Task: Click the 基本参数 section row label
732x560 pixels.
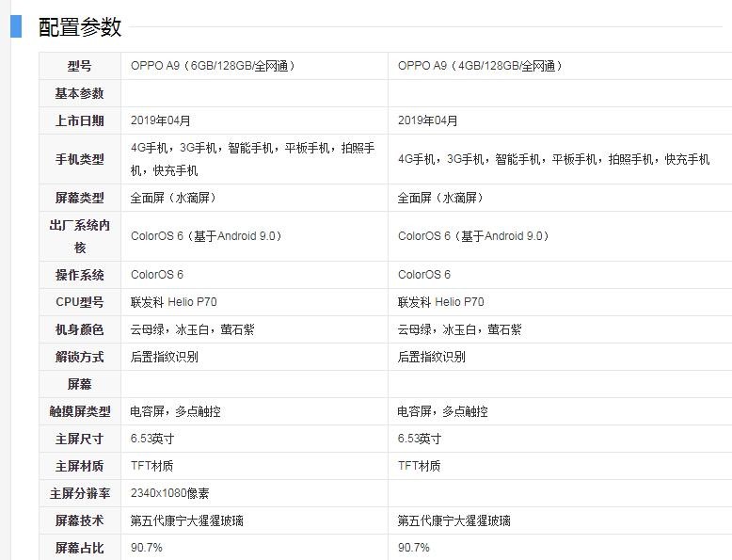Action: pyautogui.click(x=80, y=93)
